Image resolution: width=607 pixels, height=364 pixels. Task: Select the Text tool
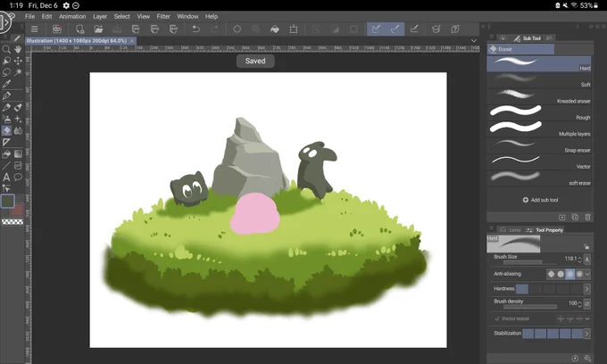point(6,178)
